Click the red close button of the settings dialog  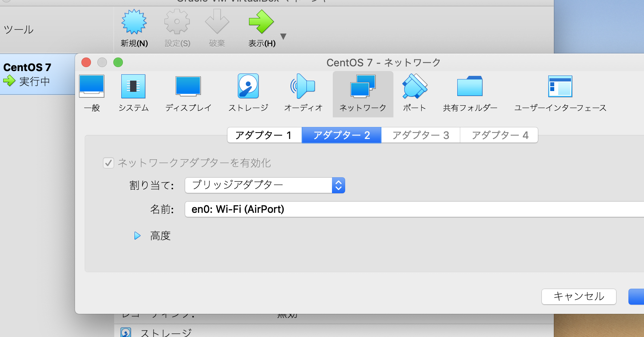point(86,62)
